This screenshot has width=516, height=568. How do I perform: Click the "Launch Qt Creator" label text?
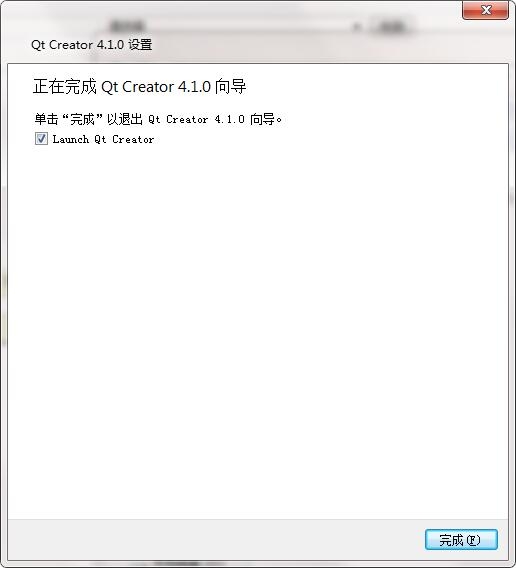point(103,139)
